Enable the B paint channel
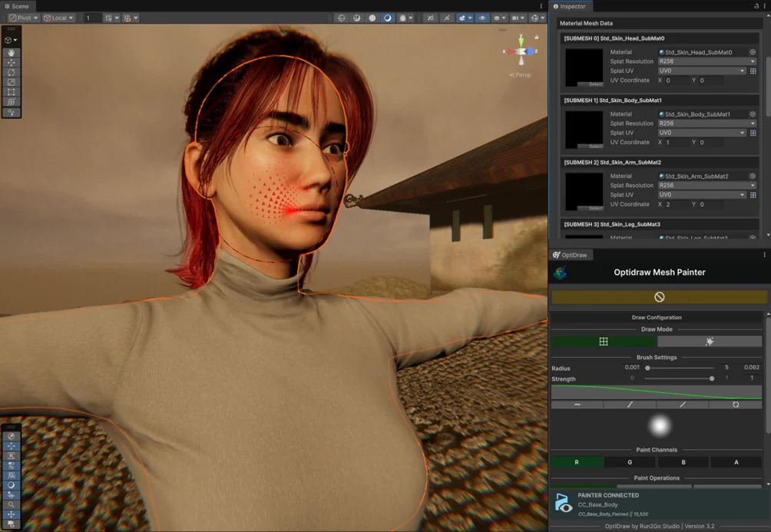Viewport: 771px width, 532px height. click(x=683, y=462)
